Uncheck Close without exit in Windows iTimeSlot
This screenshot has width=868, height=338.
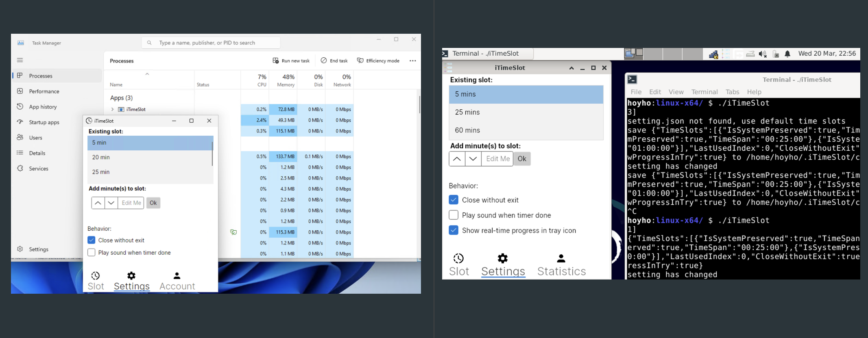click(92, 240)
